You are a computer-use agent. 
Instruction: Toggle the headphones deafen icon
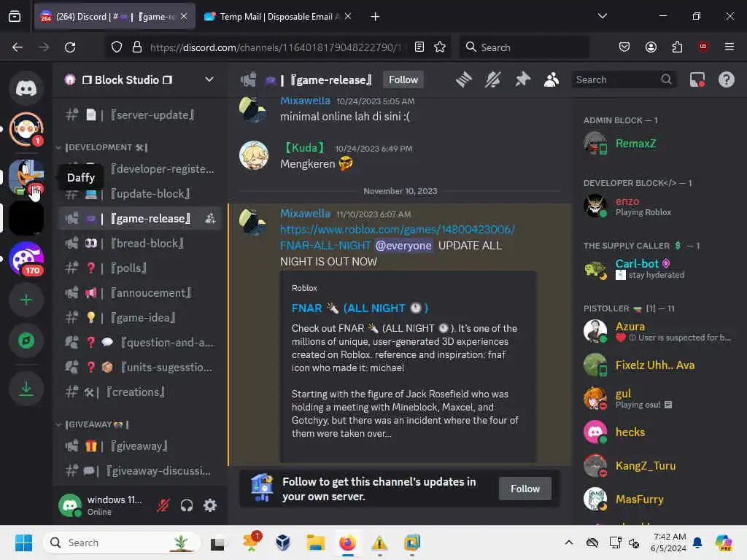[187, 505]
